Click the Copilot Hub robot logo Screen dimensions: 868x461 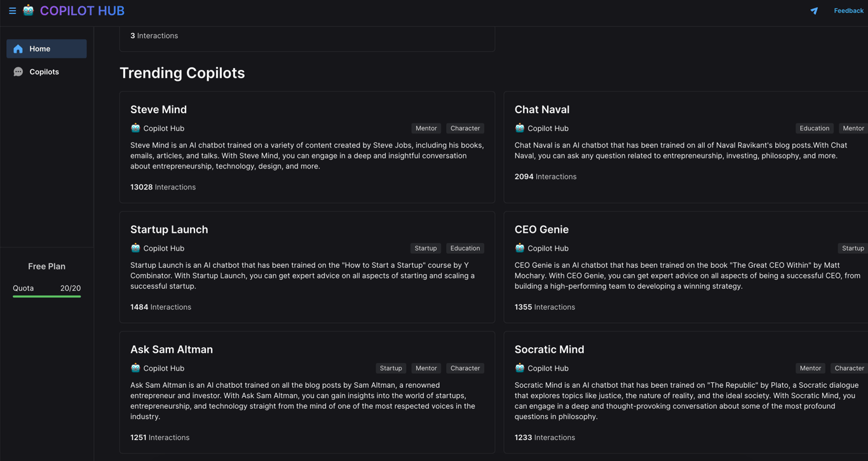coord(28,10)
